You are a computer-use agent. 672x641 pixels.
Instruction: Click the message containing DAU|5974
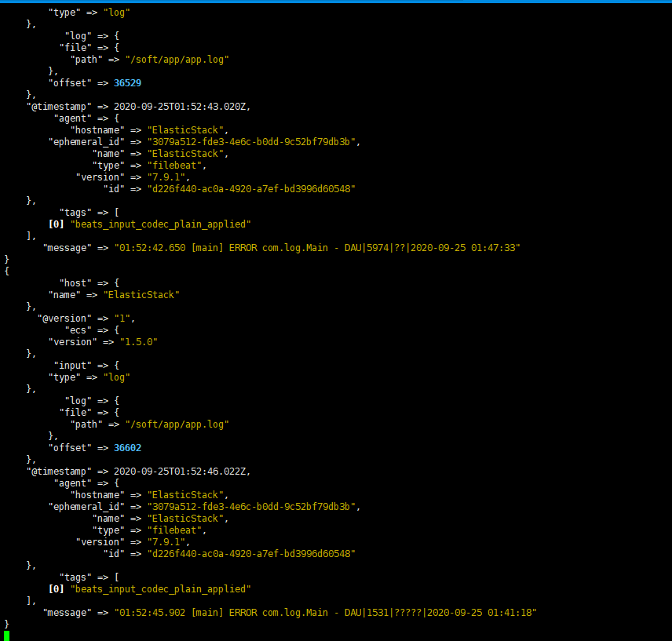[317, 247]
